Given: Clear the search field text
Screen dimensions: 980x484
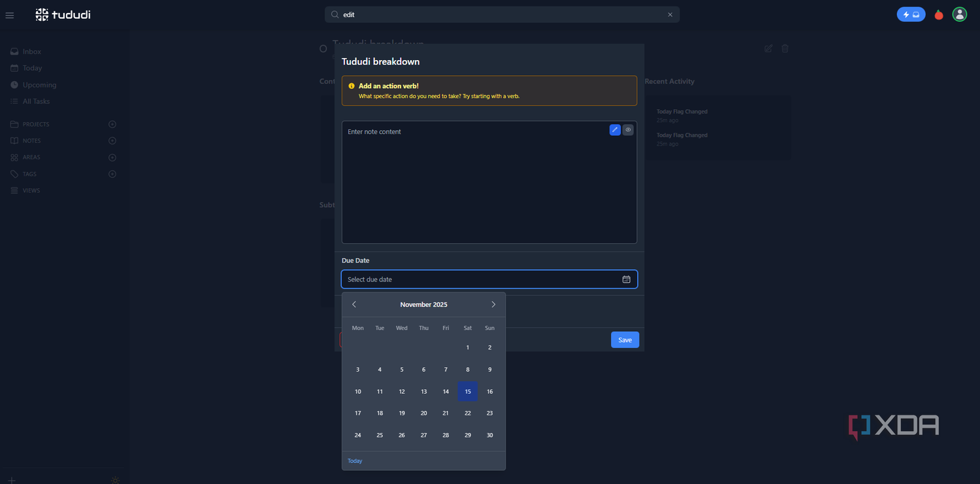Looking at the screenshot, I should (x=670, y=14).
